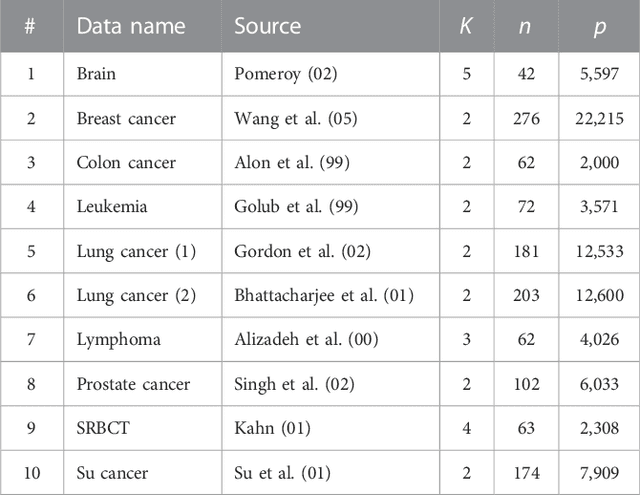Select the '#' column header
This screenshot has width=640, height=495.
coord(30,27)
